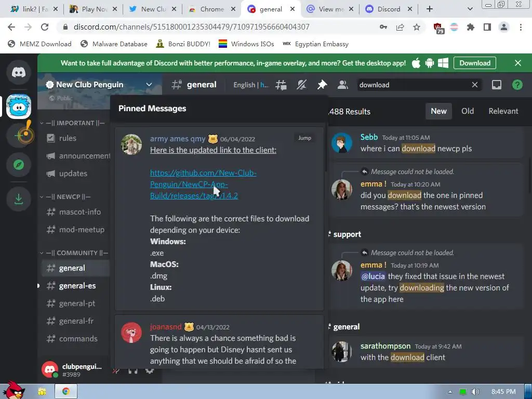
Task: Reload the Discord page
Action: [x=45, y=27]
